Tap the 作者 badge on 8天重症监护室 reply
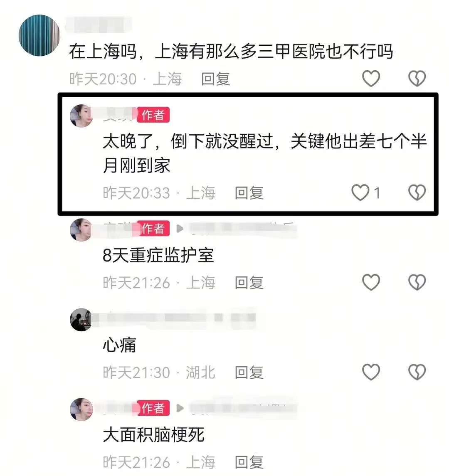This screenshot has width=449, height=476. click(153, 228)
